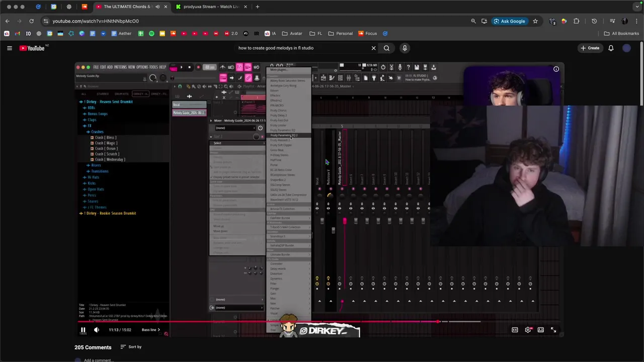Click FL Studio stop button

[x=189, y=67]
